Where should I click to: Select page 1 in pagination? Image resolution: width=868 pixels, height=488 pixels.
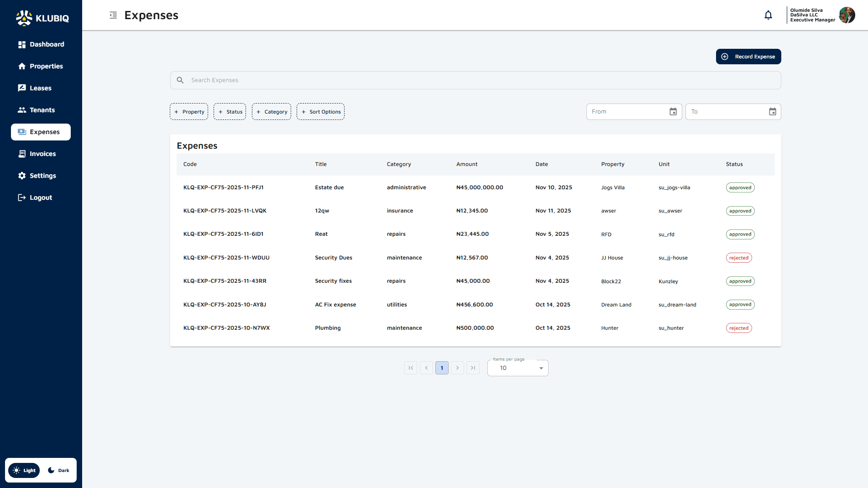pos(441,368)
